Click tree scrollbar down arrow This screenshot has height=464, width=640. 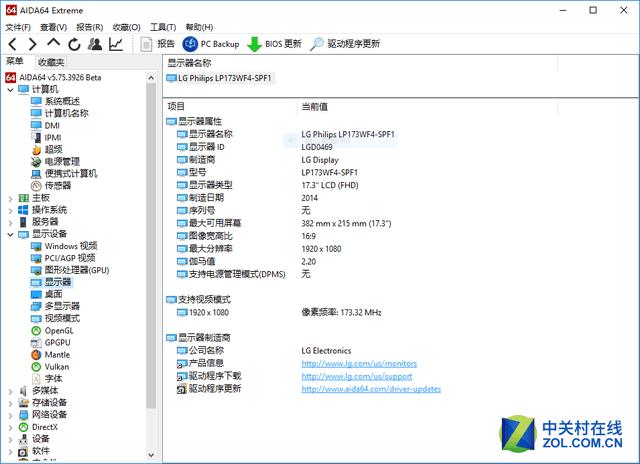click(x=151, y=455)
